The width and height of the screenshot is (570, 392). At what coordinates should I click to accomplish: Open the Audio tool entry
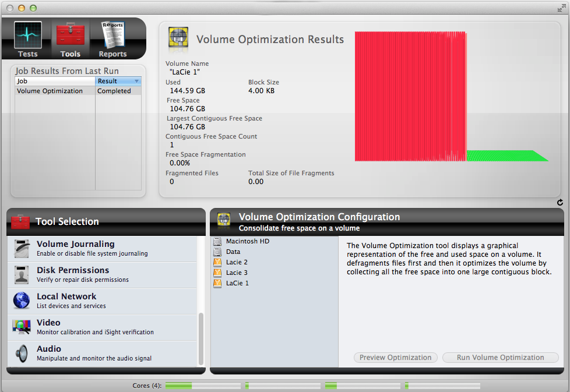click(x=102, y=354)
